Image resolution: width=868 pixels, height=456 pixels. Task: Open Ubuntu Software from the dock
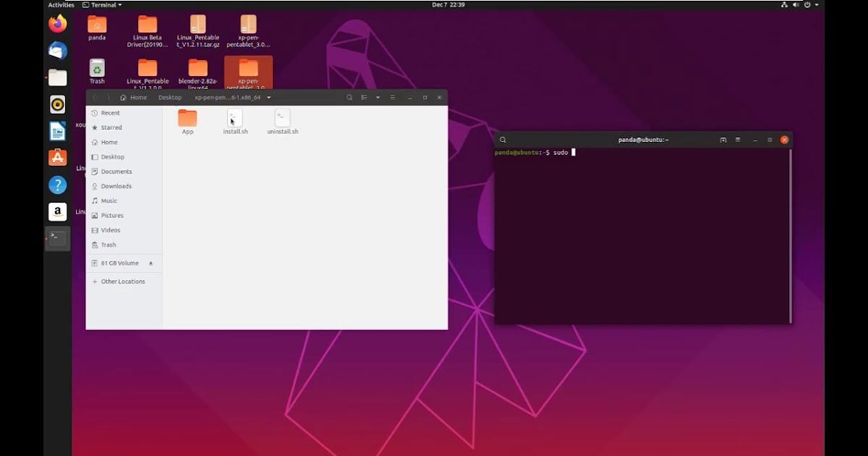[x=58, y=158]
